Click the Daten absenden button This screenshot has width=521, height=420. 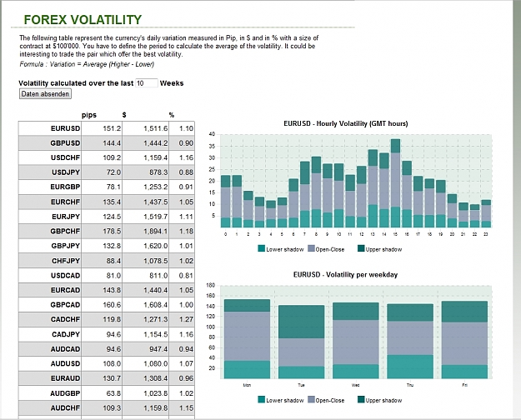pos(45,94)
